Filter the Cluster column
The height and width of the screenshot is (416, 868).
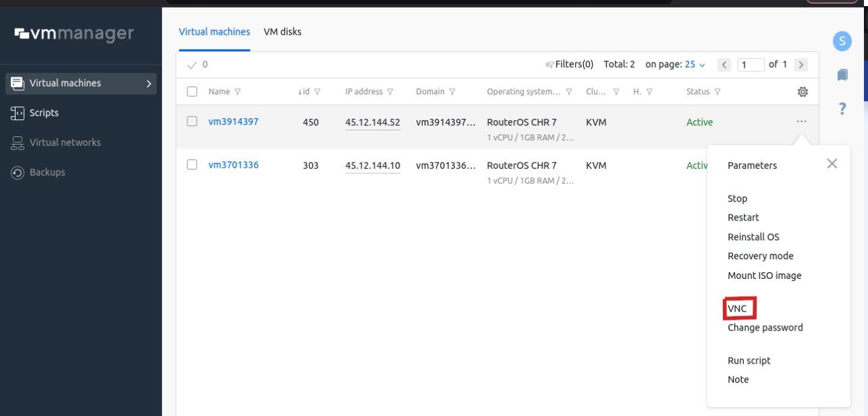(616, 92)
